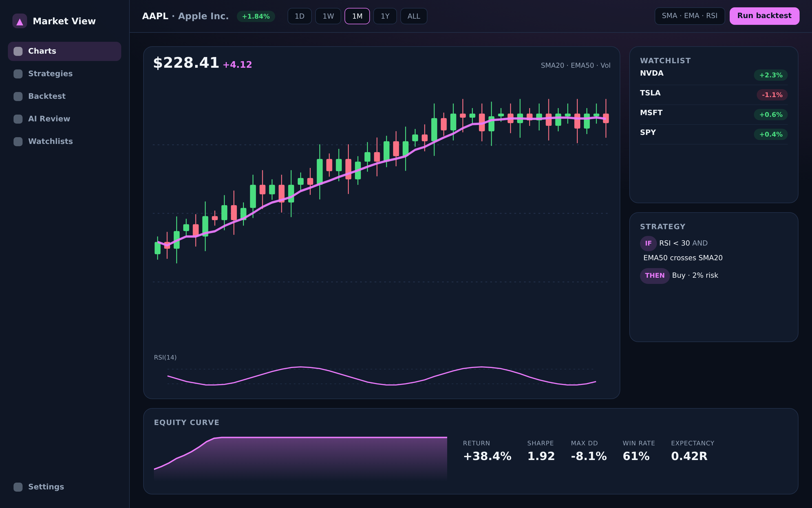Image resolution: width=812 pixels, height=508 pixels.
Task: Click the THEN action chip
Action: pyautogui.click(x=655, y=276)
